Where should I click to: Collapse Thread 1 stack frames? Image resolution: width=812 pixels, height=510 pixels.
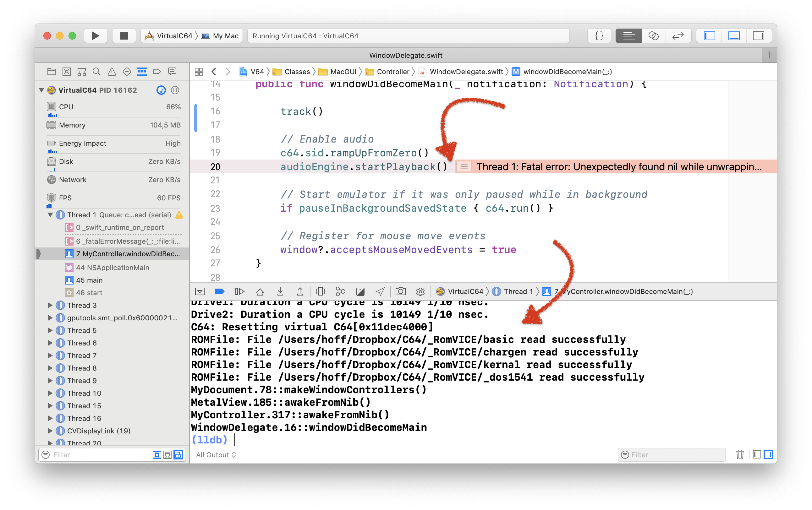tap(50, 215)
